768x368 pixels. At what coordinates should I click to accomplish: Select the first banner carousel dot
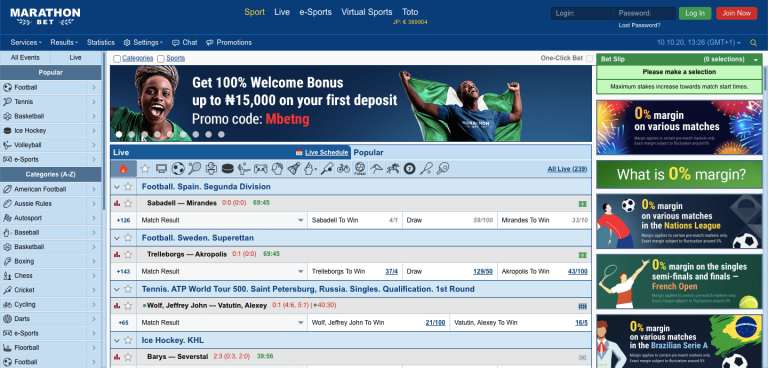pyautogui.click(x=119, y=134)
